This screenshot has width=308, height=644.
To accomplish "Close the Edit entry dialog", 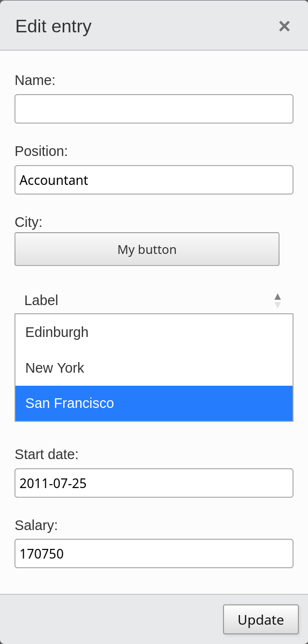I will tap(284, 26).
